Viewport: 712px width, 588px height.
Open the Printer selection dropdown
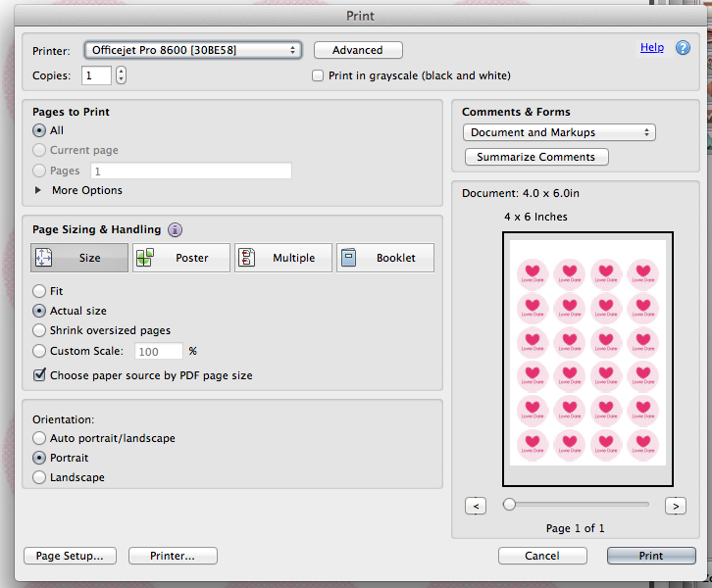192,50
